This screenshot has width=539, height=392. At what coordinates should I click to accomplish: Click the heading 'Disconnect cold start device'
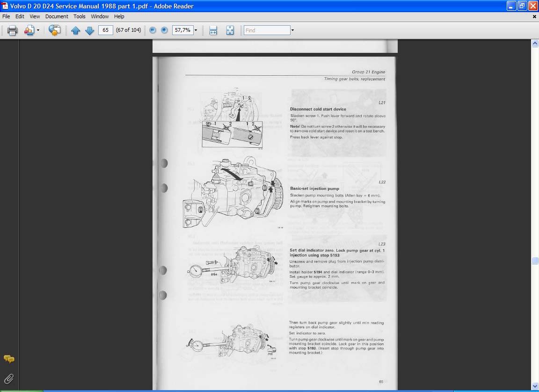318,109
